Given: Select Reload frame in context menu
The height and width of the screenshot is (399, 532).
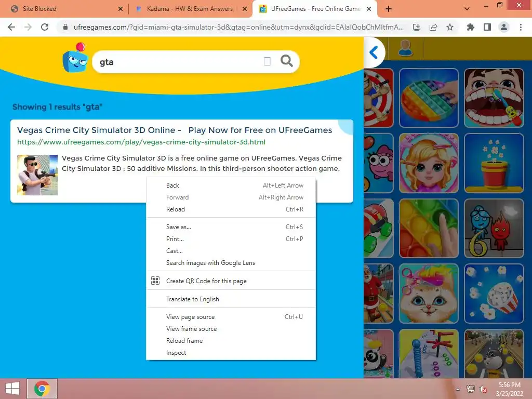Looking at the screenshot, I should click(231, 341).
